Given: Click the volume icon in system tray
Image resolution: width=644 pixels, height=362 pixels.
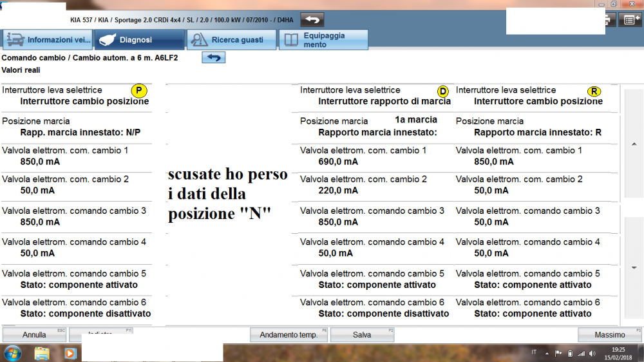Looking at the screenshot, I should click(592, 354).
